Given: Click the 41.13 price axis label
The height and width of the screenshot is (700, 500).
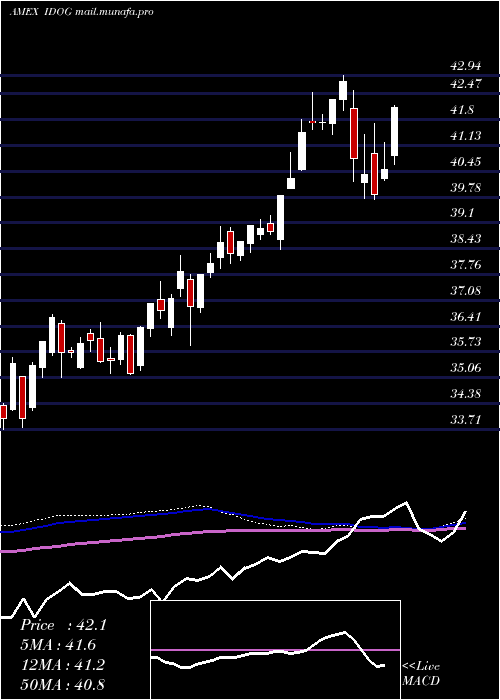Looking at the screenshot, I should (x=466, y=136).
